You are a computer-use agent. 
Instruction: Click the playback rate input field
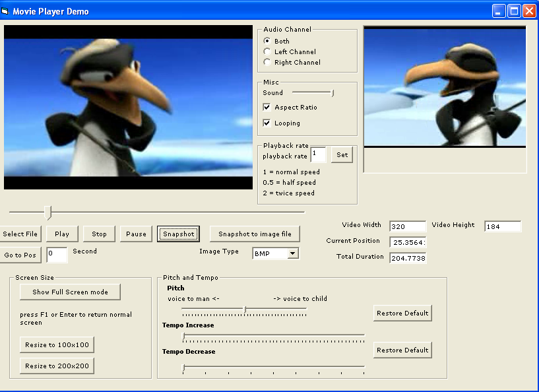317,154
